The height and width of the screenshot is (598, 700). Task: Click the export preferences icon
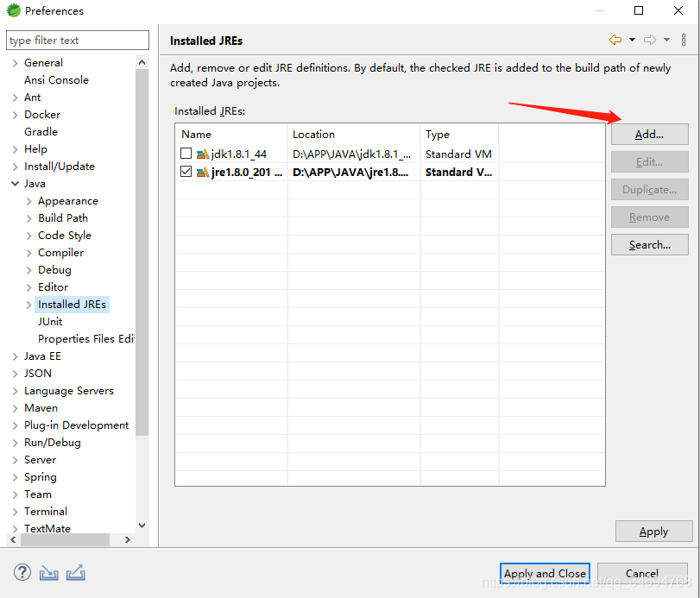pyautogui.click(x=76, y=573)
